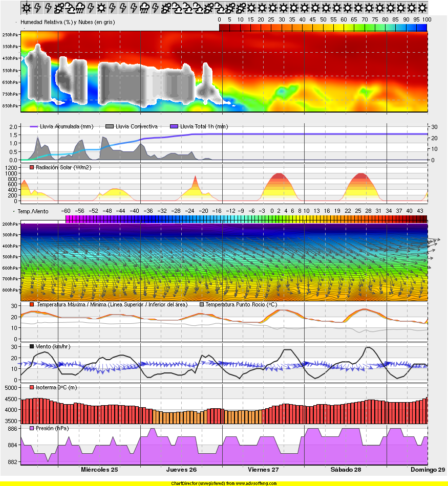Click the first sun-behind-cloud icon in the forecast row
Image resolution: width=448 pixels, height=486 pixels.
[59, 8]
